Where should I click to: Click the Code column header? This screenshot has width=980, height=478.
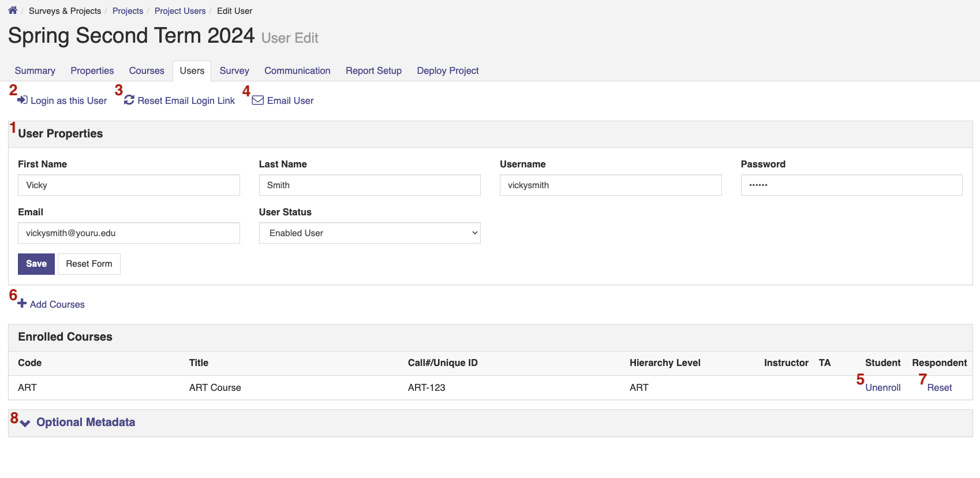tap(29, 363)
